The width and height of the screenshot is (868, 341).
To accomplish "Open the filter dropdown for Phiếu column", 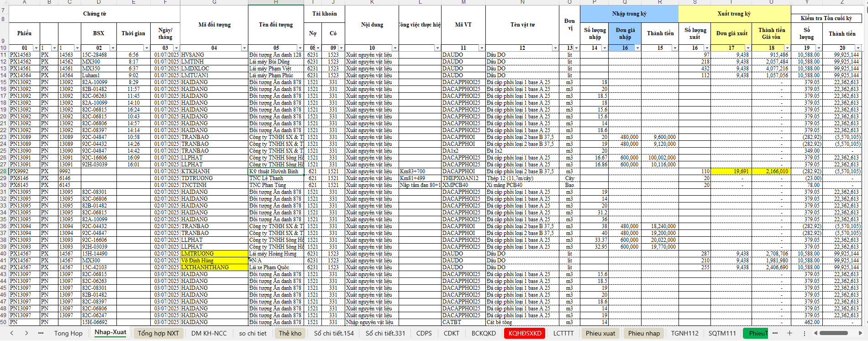I will point(36,48).
